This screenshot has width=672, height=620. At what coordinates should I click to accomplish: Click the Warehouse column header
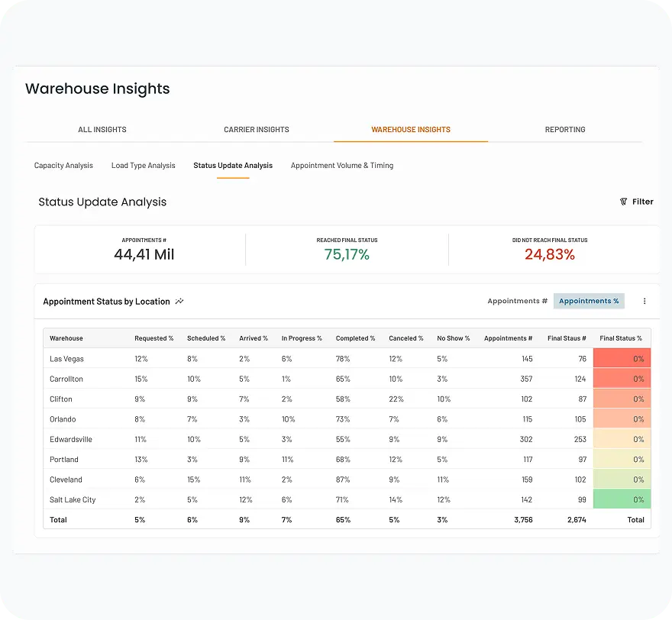[66, 338]
